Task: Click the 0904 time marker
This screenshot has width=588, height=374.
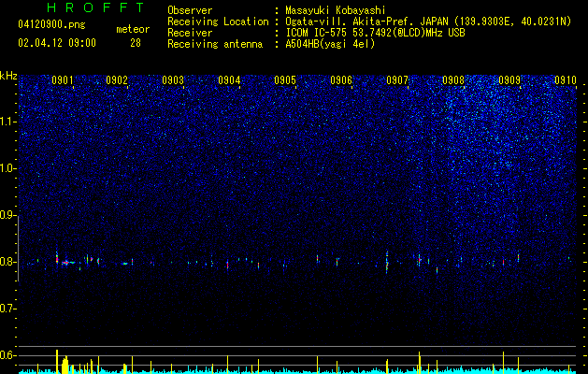Action: tap(229, 80)
